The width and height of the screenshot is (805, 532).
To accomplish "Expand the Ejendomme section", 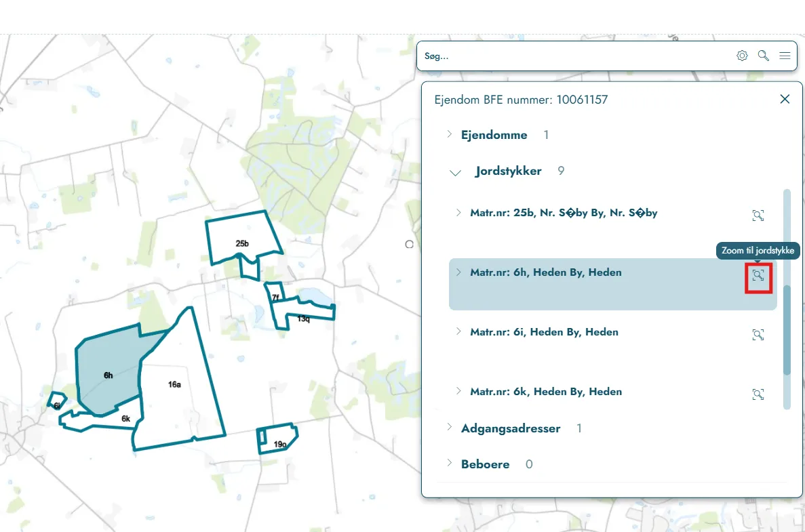I will 449,134.
